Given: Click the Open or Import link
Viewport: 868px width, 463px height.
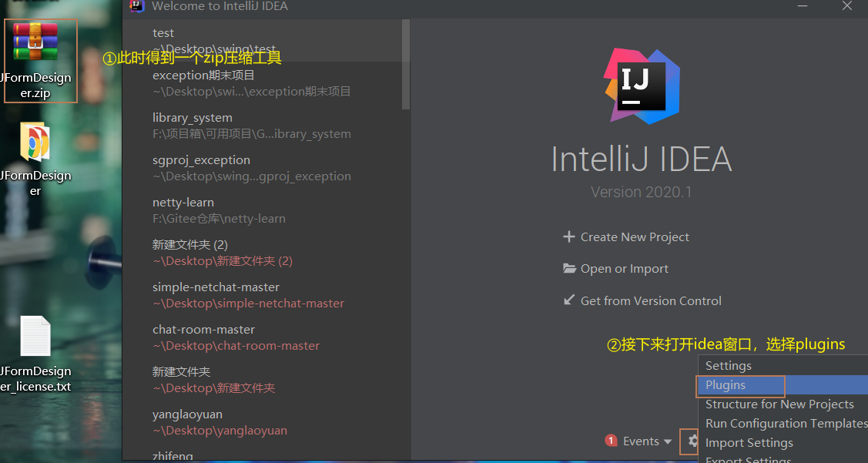Looking at the screenshot, I should pos(624,269).
